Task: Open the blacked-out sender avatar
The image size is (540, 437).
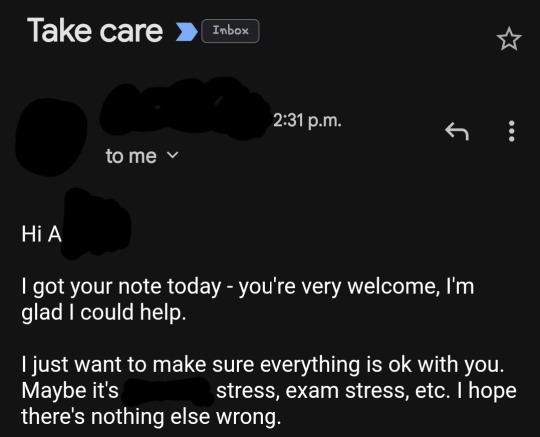Action: [x=51, y=137]
